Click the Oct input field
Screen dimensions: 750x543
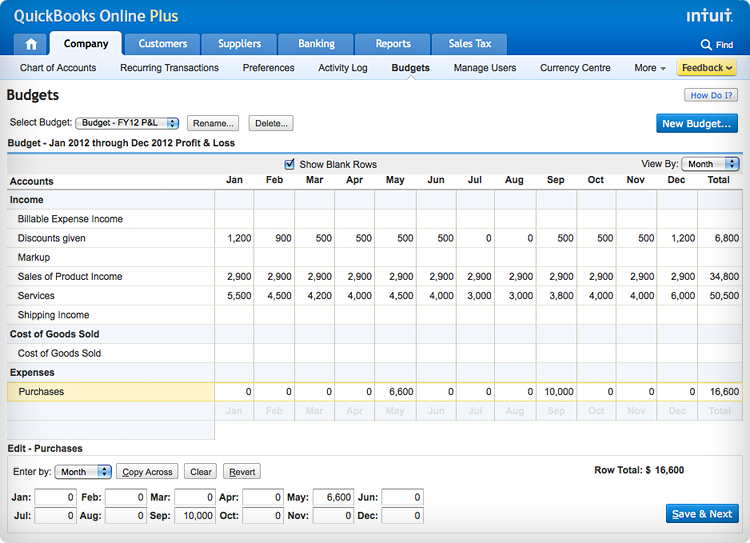tap(263, 516)
